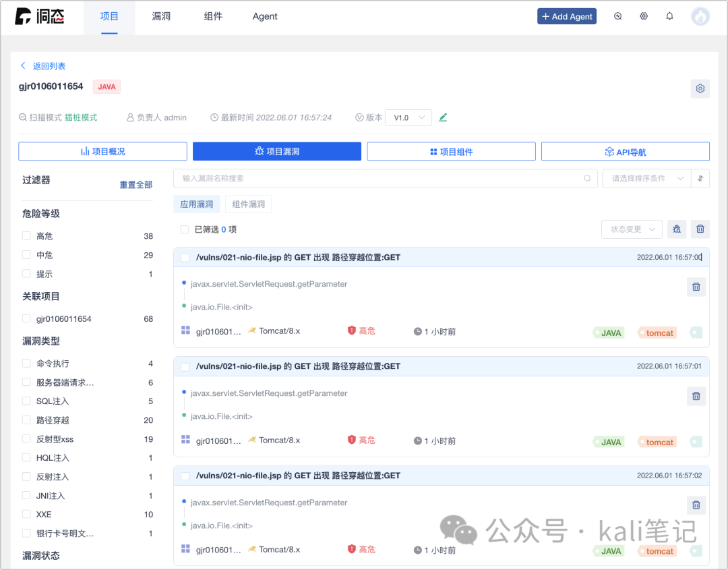Check the XXE vulnerability type

(26, 514)
